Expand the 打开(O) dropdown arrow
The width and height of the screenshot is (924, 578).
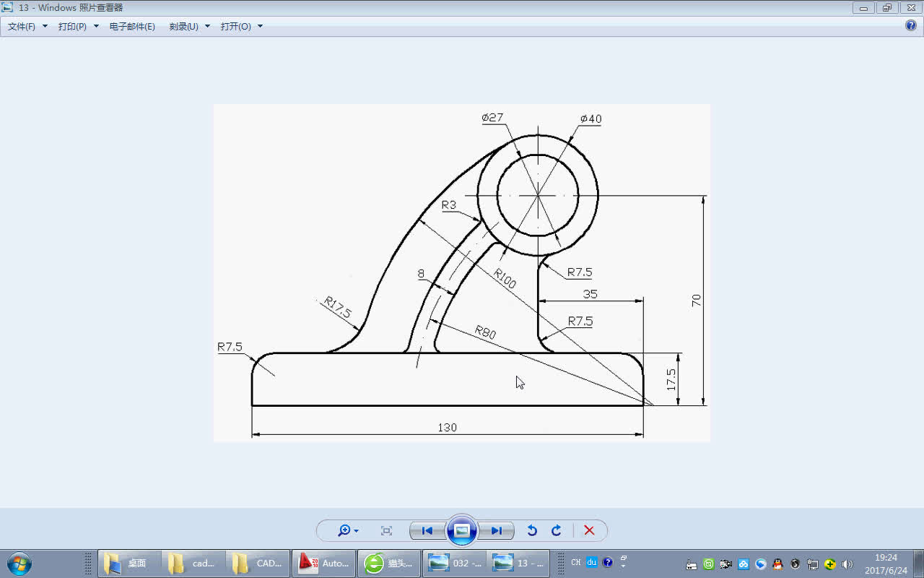(260, 26)
